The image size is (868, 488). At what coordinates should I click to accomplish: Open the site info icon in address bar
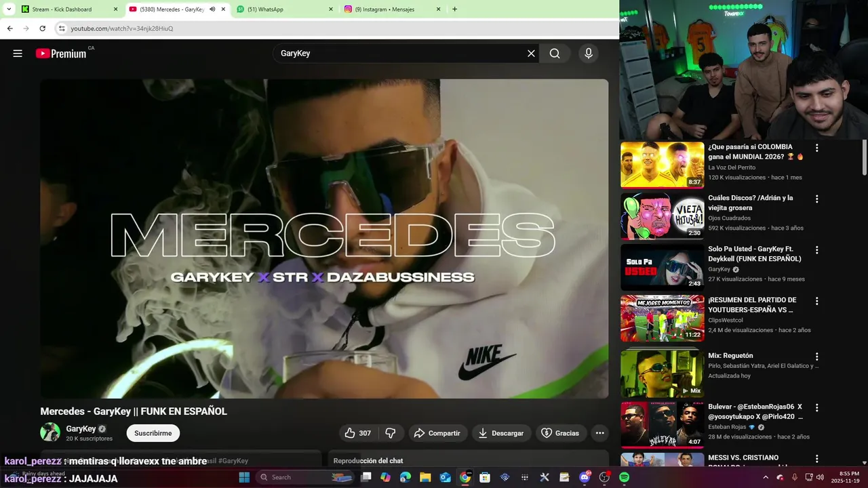(x=62, y=28)
